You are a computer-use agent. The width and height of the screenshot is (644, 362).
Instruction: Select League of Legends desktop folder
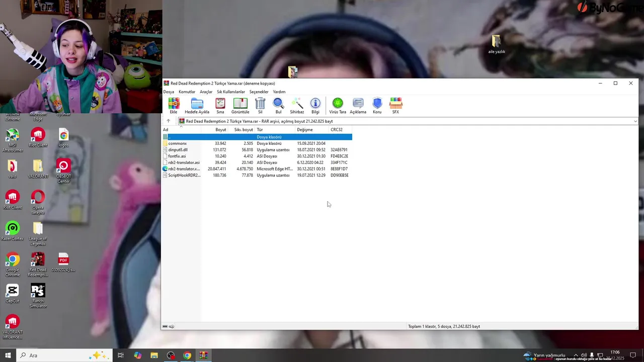click(38, 234)
